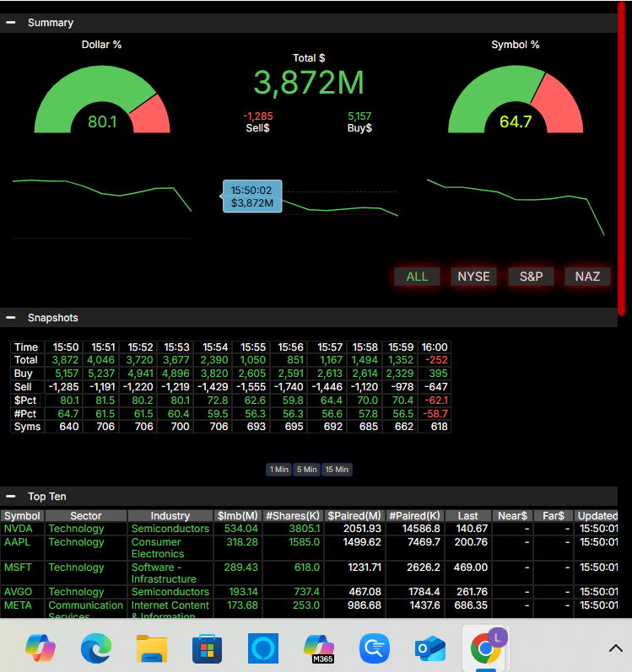Sort Top Ten by Sector column

click(x=86, y=515)
